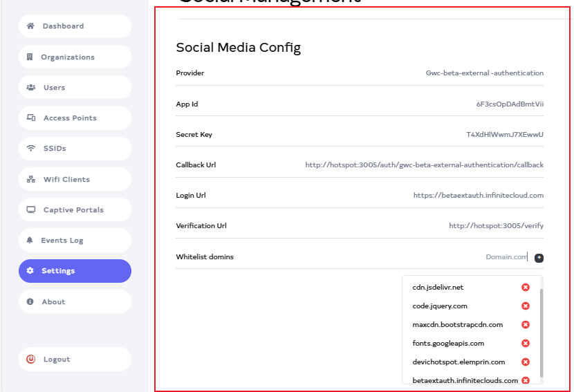574x392 pixels.
Task: Remove cdn.jsdelivr.net from whitelist
Action: 526,288
